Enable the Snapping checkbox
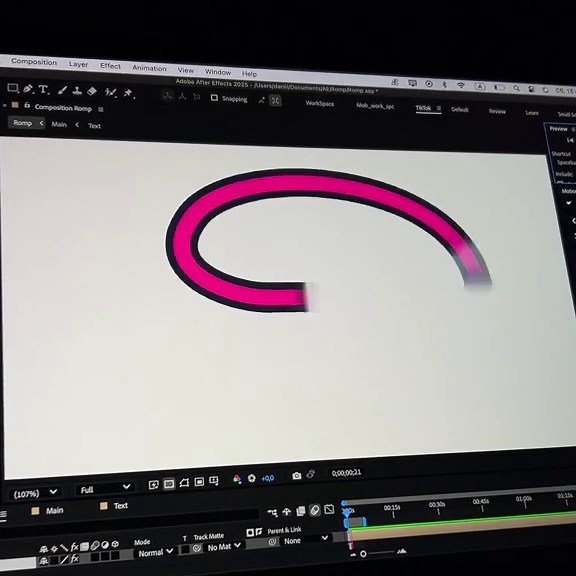Viewport: 576px width, 576px height. [x=214, y=98]
